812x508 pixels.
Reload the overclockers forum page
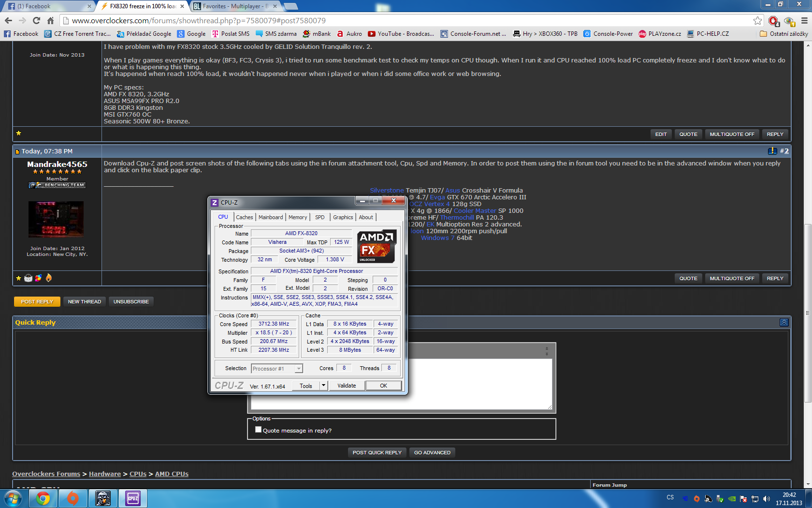[36, 20]
